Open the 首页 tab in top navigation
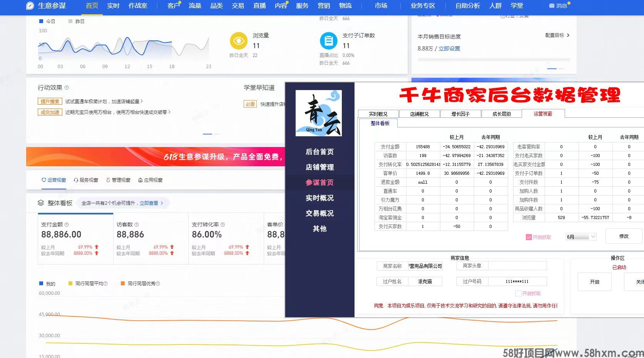 (92, 6)
